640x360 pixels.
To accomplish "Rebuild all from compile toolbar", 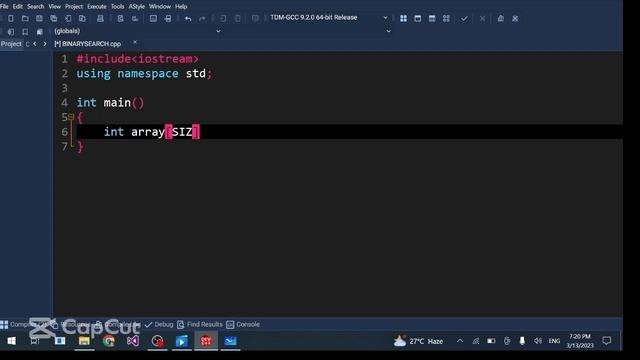I will 446,18.
